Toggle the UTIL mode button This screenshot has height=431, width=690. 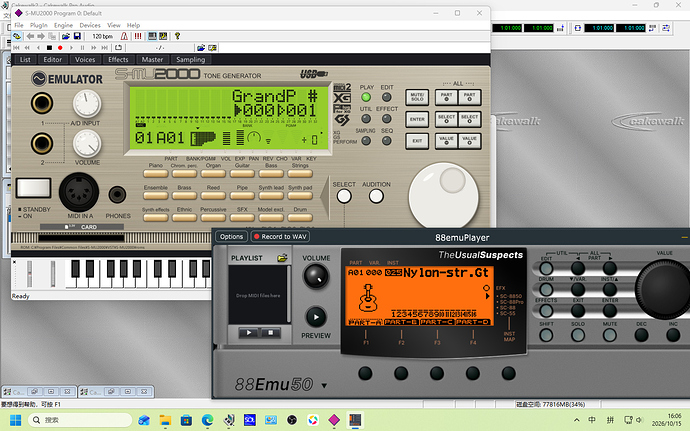[366, 119]
